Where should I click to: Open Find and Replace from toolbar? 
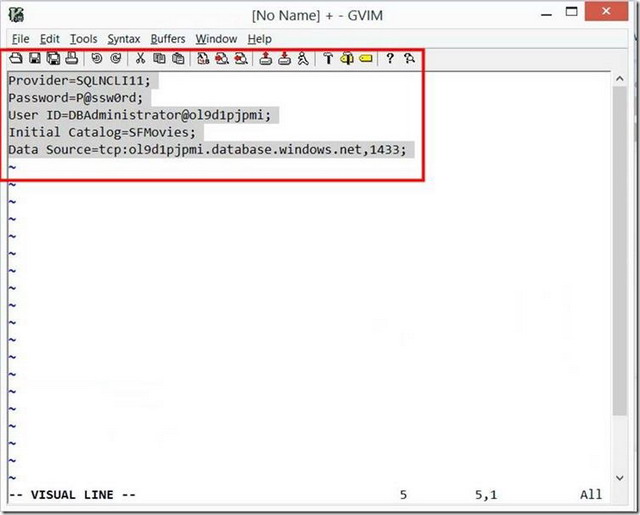[x=203, y=58]
